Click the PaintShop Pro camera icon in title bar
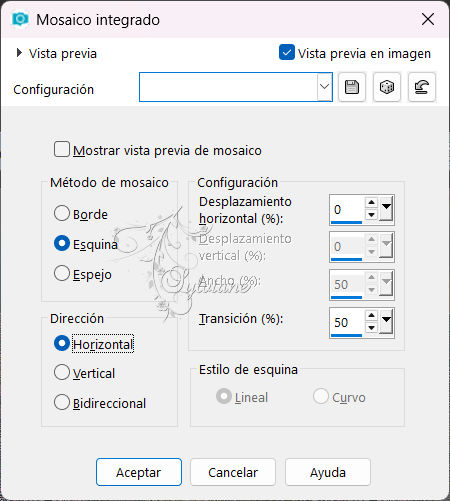 tap(20, 19)
